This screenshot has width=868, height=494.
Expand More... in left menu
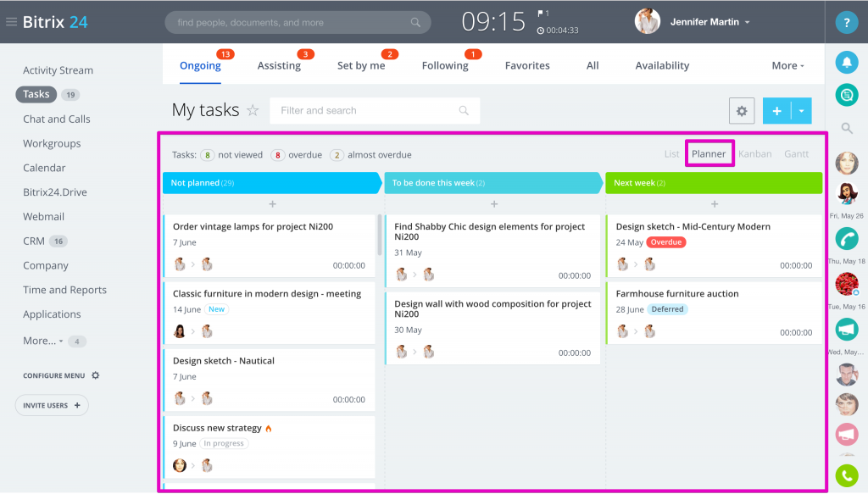point(42,341)
